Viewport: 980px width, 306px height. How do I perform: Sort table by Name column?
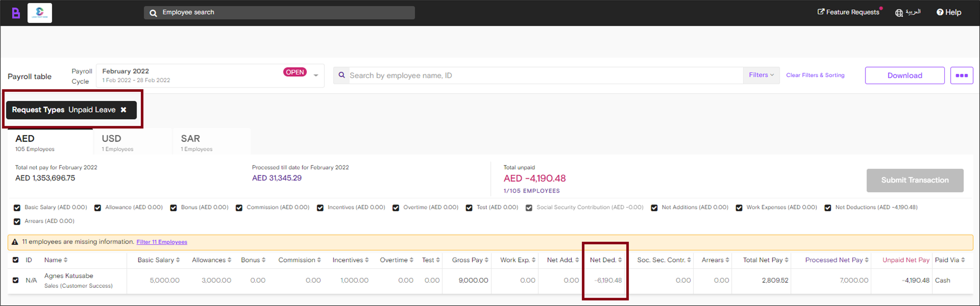[56, 260]
